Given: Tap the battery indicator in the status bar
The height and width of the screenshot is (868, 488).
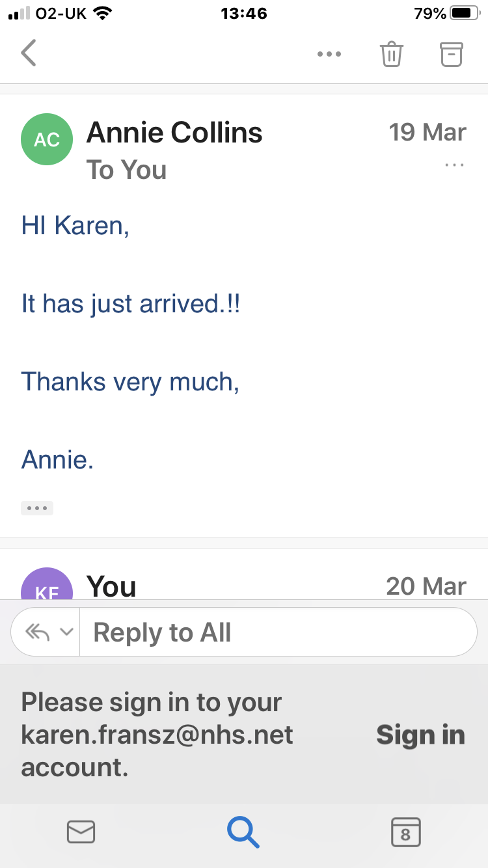Looking at the screenshot, I should [464, 13].
